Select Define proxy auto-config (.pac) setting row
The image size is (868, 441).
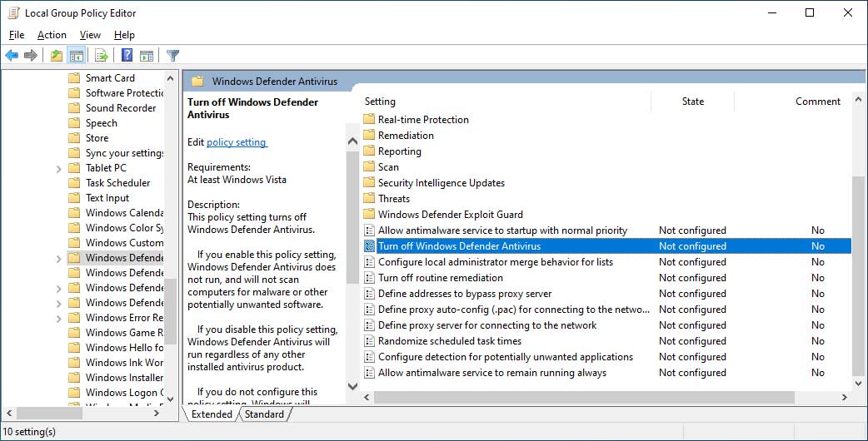point(606,310)
